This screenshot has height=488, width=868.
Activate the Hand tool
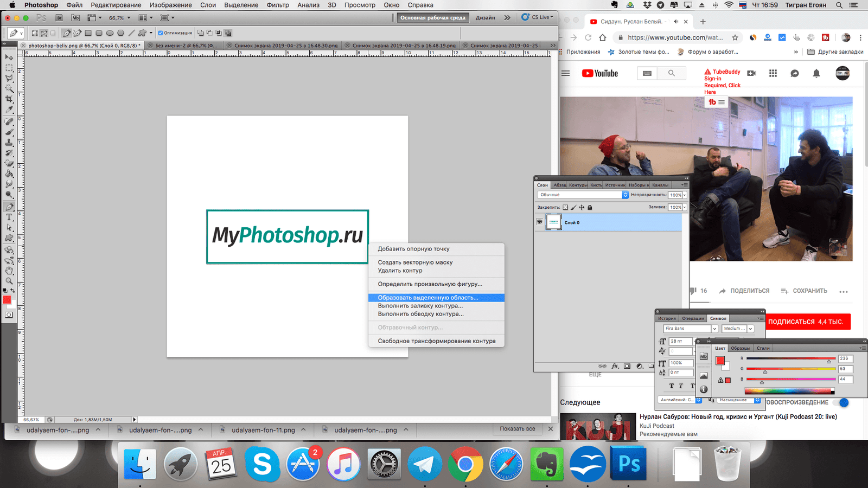click(x=9, y=270)
